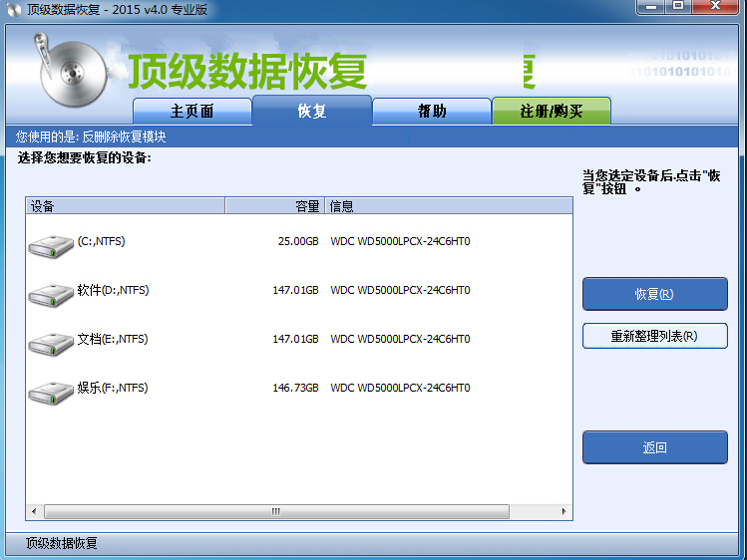Sort by the 信息 column header
Image resolution: width=747 pixels, height=560 pixels.
coord(448,206)
